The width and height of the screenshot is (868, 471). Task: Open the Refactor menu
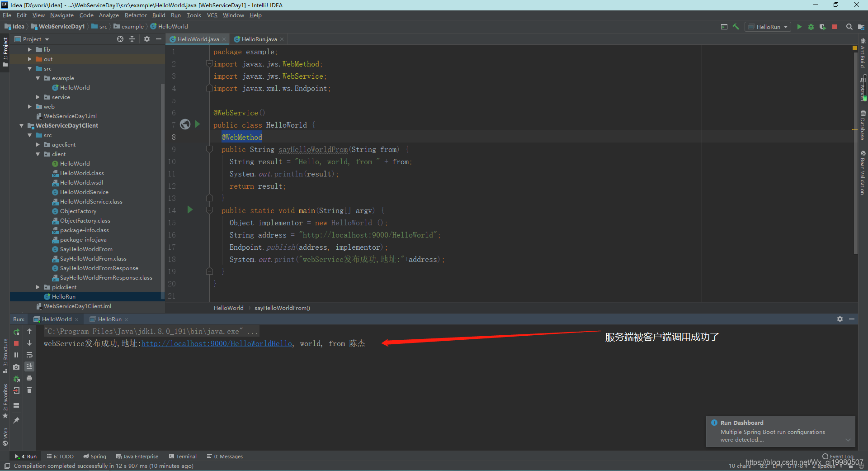coord(136,15)
